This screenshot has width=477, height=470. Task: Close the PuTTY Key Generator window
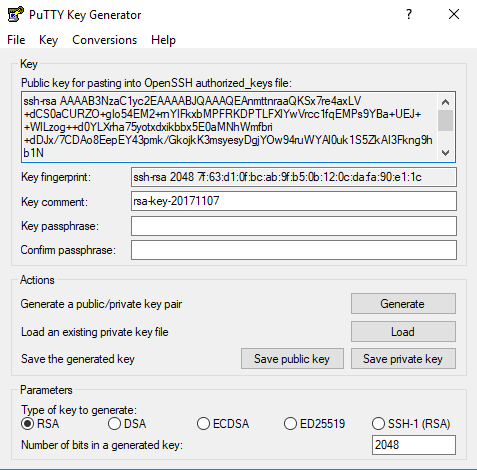click(454, 14)
